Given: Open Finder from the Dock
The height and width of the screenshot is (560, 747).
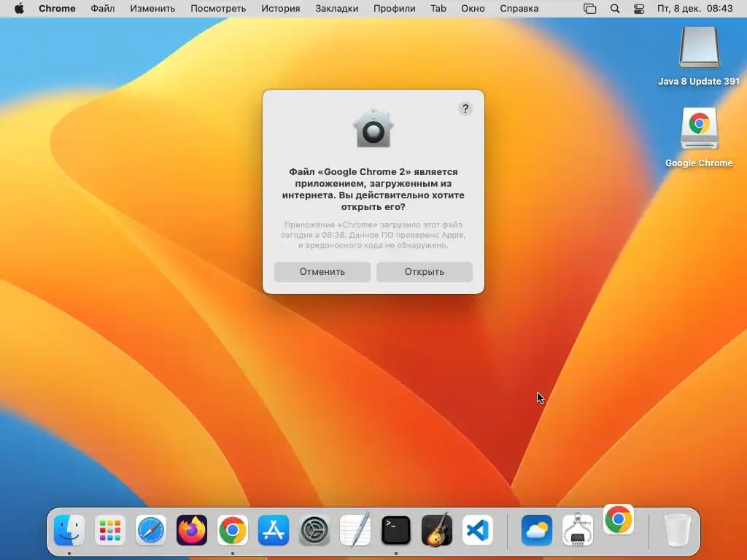Looking at the screenshot, I should [x=69, y=530].
